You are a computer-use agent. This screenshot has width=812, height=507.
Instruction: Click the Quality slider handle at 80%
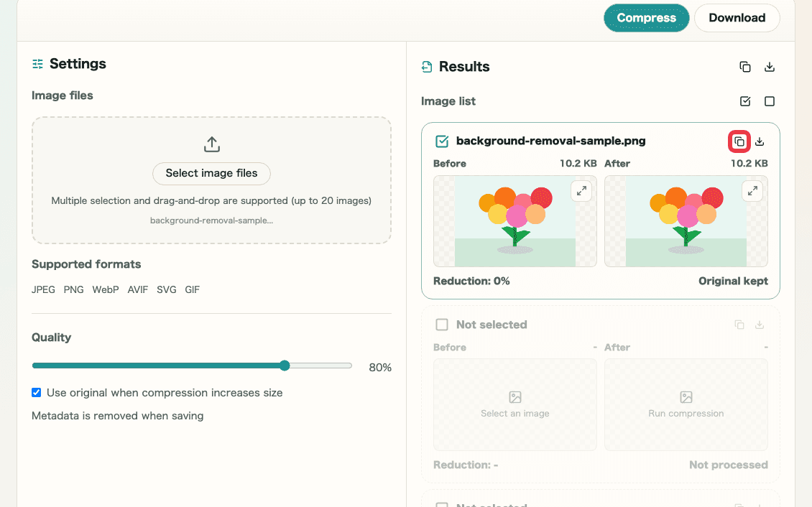pos(285,366)
